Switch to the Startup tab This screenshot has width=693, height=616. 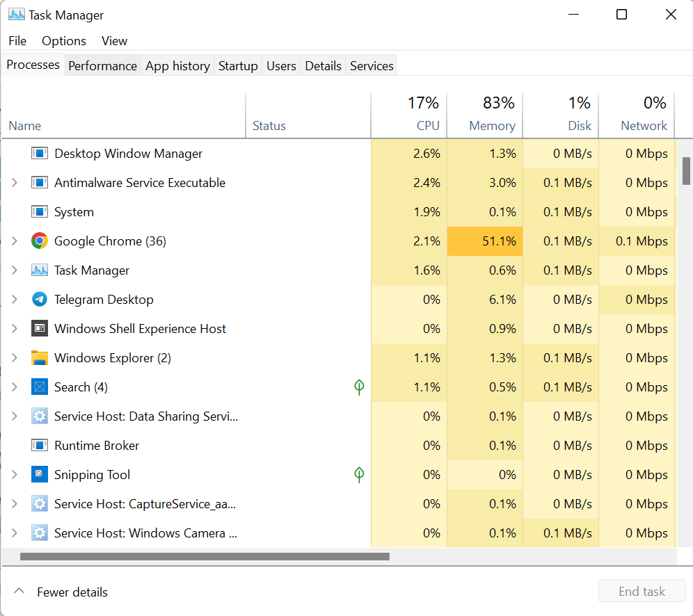pyautogui.click(x=238, y=66)
